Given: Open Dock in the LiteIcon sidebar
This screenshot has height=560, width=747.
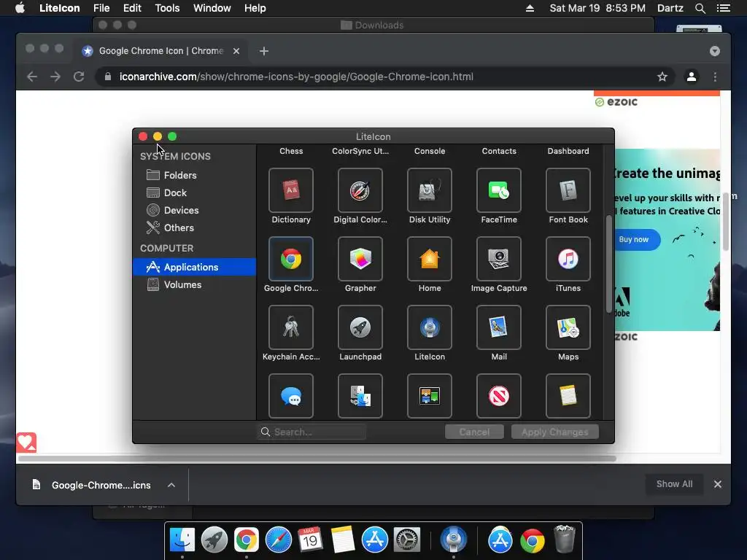Looking at the screenshot, I should pyautogui.click(x=194, y=192).
